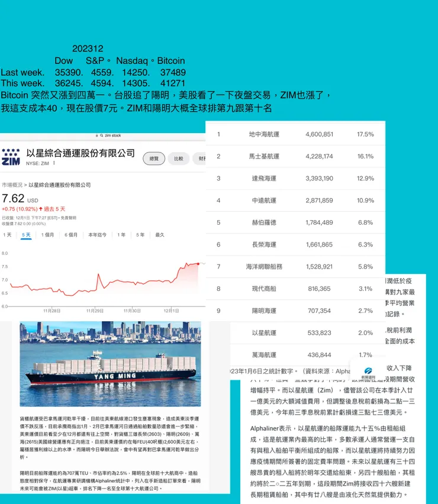This screenshot has width=438, height=504.
Task: Select the partially visible 財 tab button
Action: (199, 159)
